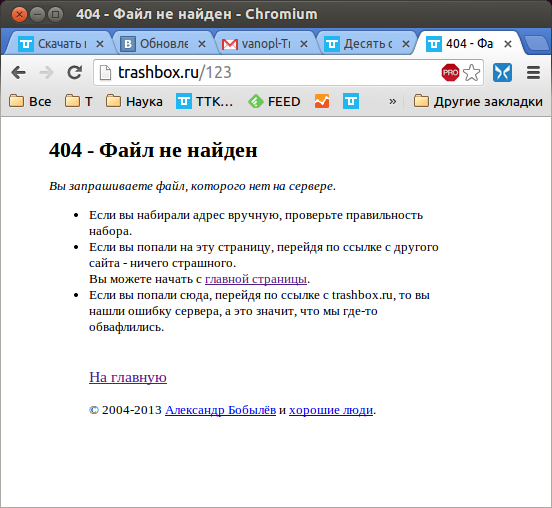Open the red PRO adblock extension icon
Viewport: 552px width, 508px height.
[450, 73]
